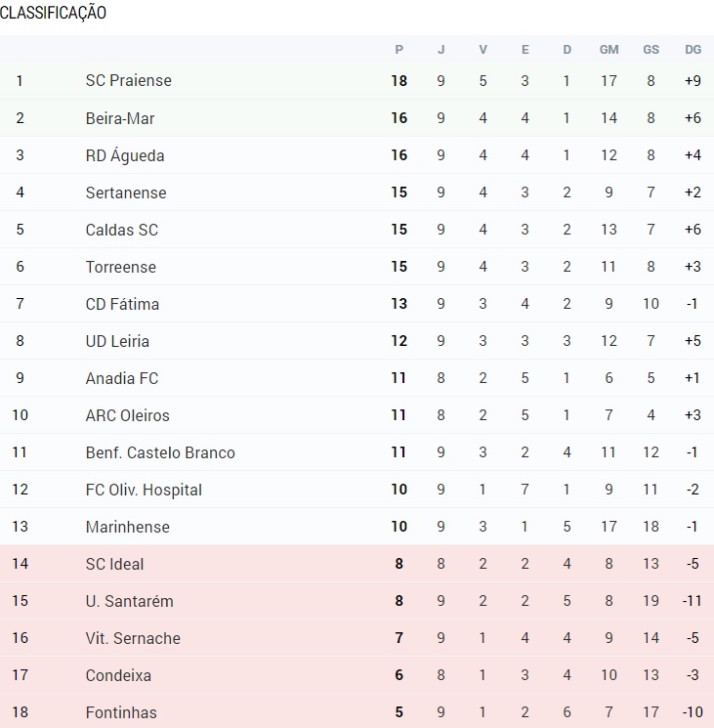Open the Caldas SC team page
The width and height of the screenshot is (714, 728).
(x=121, y=230)
